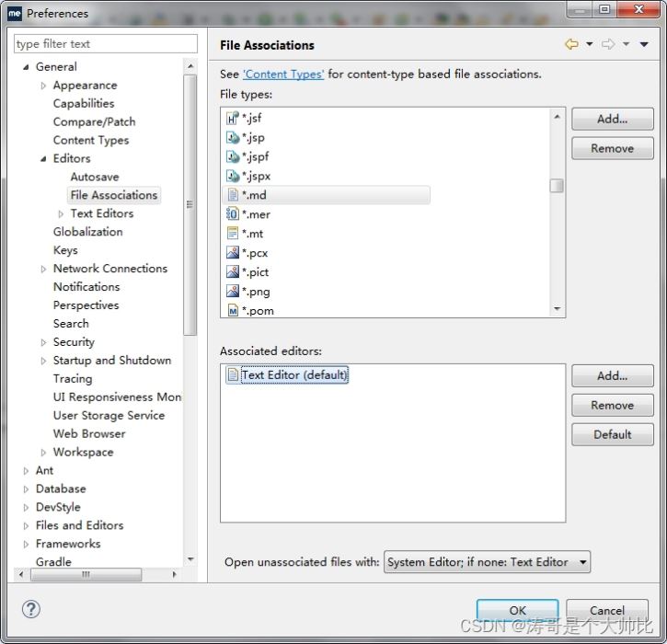Image resolution: width=667 pixels, height=644 pixels.
Task: Remove the selected file type
Action: (612, 148)
